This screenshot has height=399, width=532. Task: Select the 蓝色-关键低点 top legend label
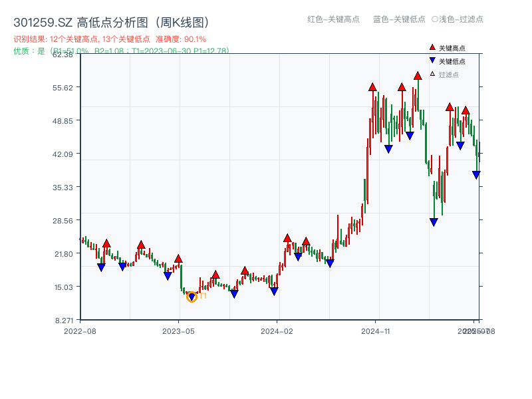[399, 19]
